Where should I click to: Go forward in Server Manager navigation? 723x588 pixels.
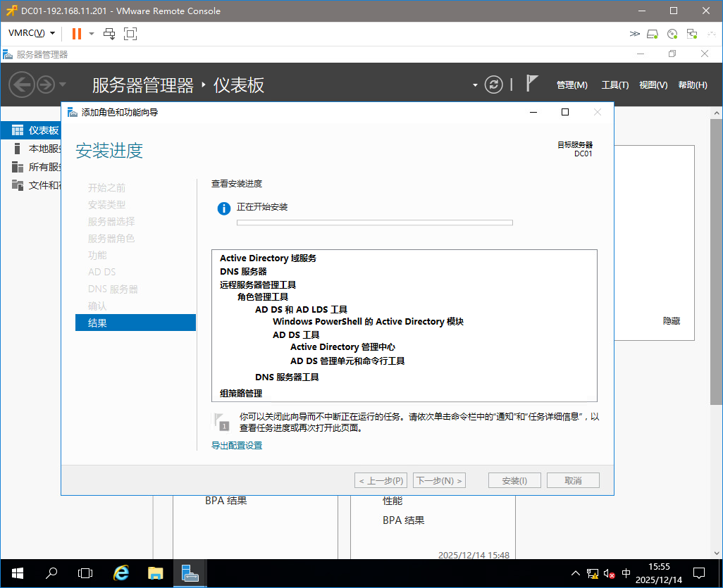(x=46, y=85)
